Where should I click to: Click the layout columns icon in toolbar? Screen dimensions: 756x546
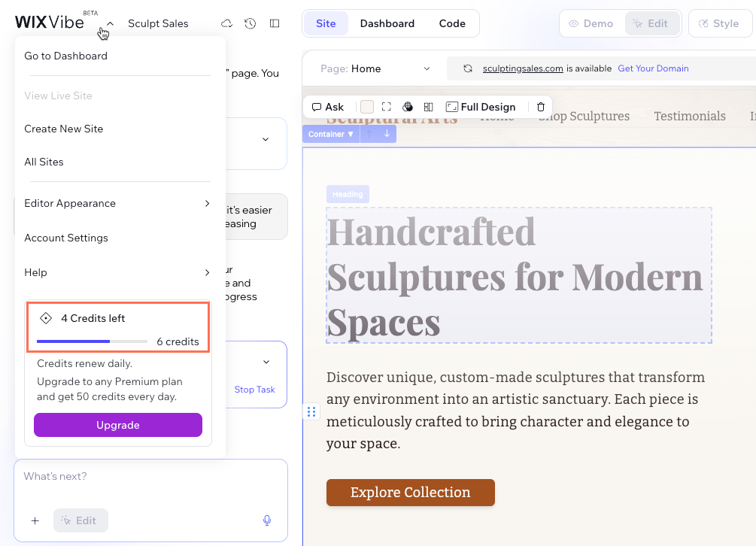pos(428,107)
